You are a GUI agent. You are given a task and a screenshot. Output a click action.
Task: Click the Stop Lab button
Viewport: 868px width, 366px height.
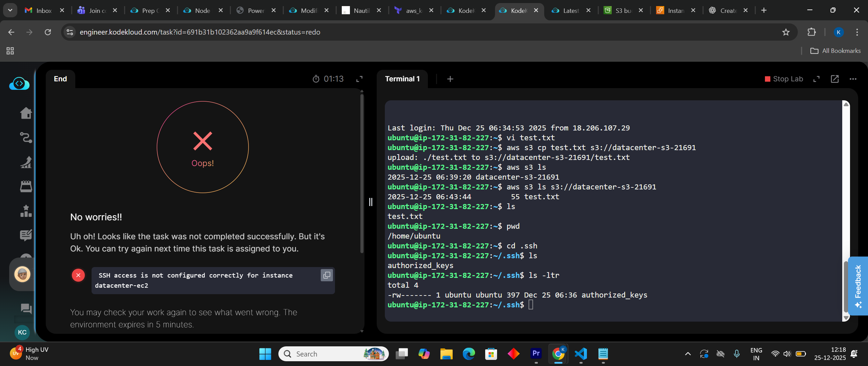point(784,79)
